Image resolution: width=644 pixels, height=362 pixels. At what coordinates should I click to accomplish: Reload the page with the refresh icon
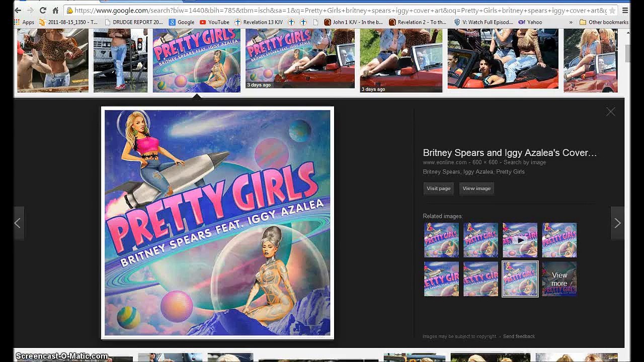43,10
